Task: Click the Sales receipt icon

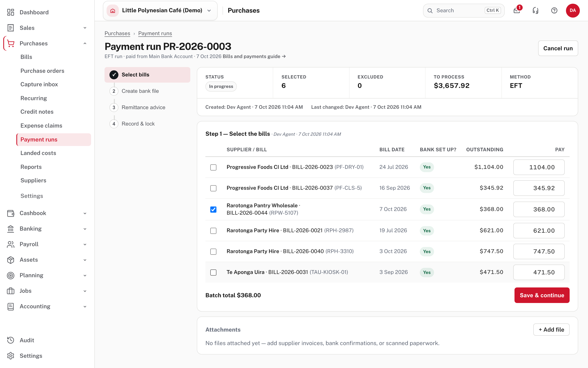Action: [10, 28]
